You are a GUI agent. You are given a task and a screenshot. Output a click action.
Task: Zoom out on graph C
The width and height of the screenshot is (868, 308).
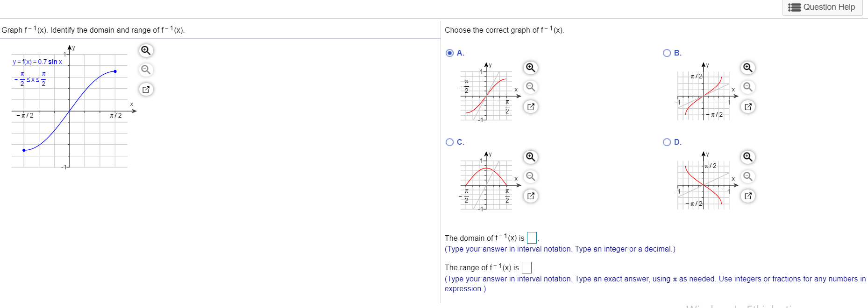[x=530, y=176]
